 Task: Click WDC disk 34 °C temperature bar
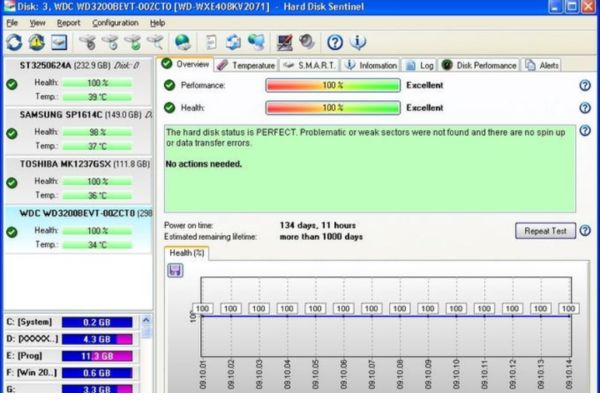point(97,245)
